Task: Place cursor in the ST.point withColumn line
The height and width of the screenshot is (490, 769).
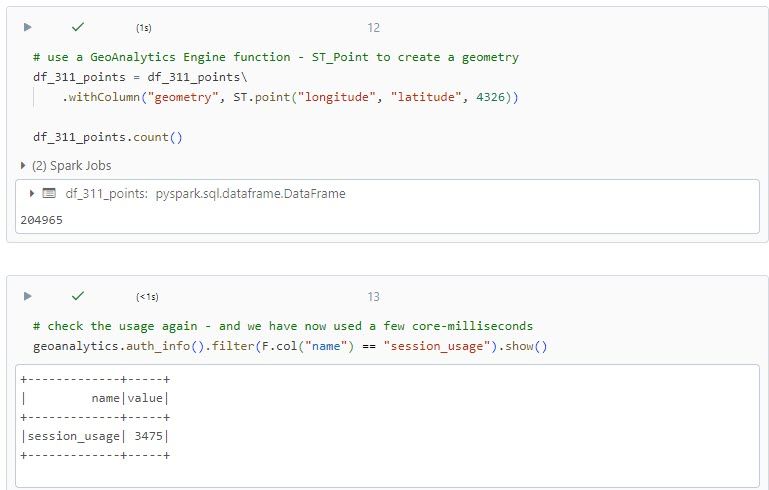Action: (290, 96)
